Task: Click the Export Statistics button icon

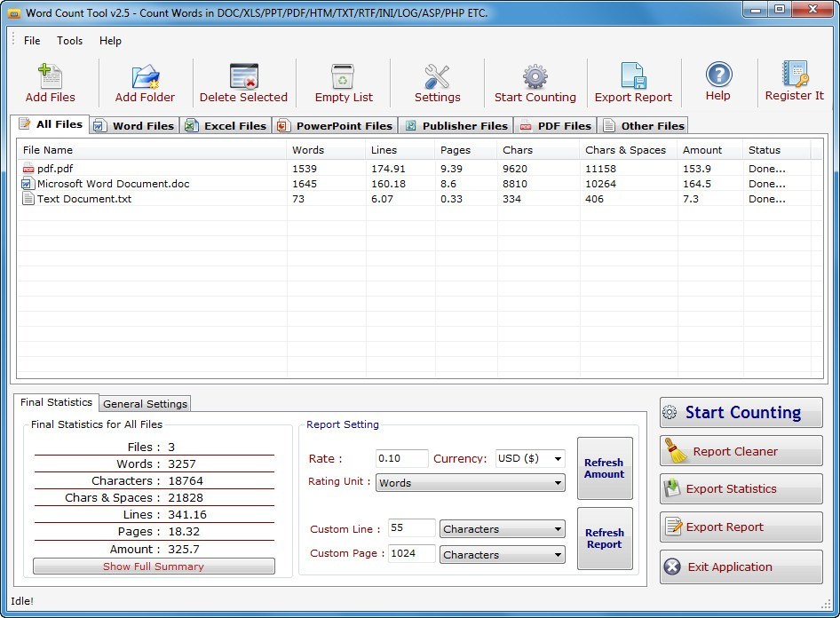Action: pos(672,488)
